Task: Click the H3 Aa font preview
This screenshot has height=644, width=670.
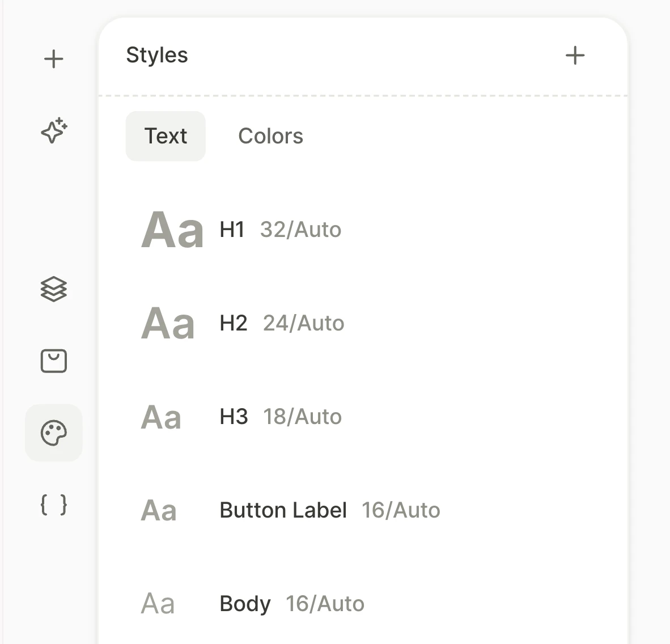Action: (x=161, y=417)
